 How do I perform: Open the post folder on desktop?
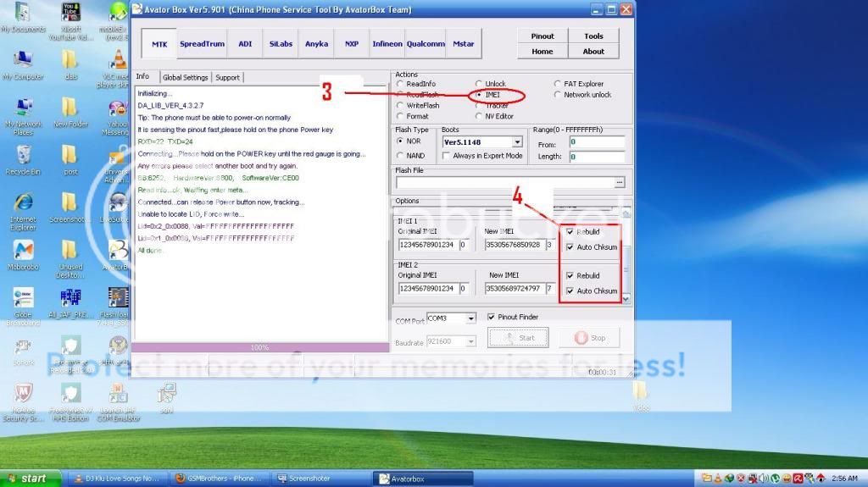click(70, 160)
